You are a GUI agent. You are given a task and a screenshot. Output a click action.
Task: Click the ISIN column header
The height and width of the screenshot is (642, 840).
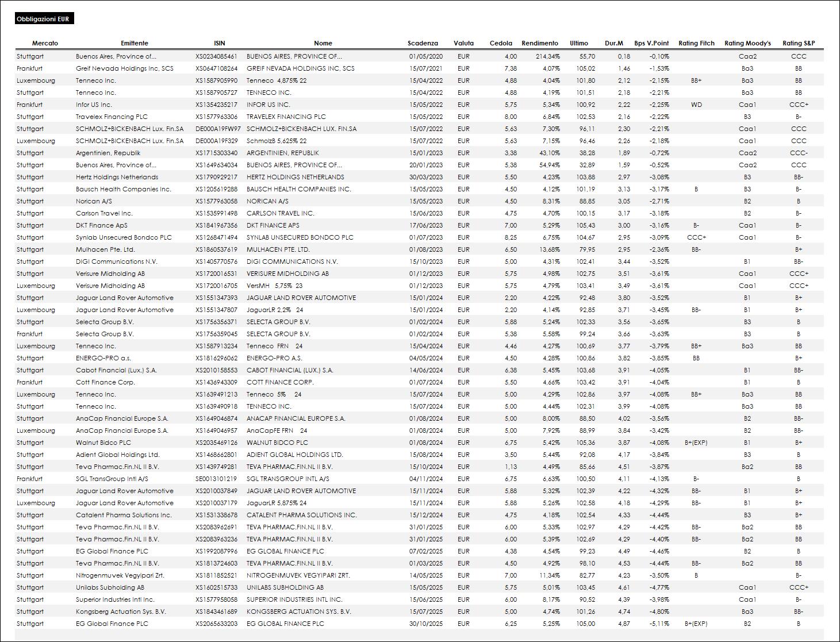pyautogui.click(x=219, y=43)
